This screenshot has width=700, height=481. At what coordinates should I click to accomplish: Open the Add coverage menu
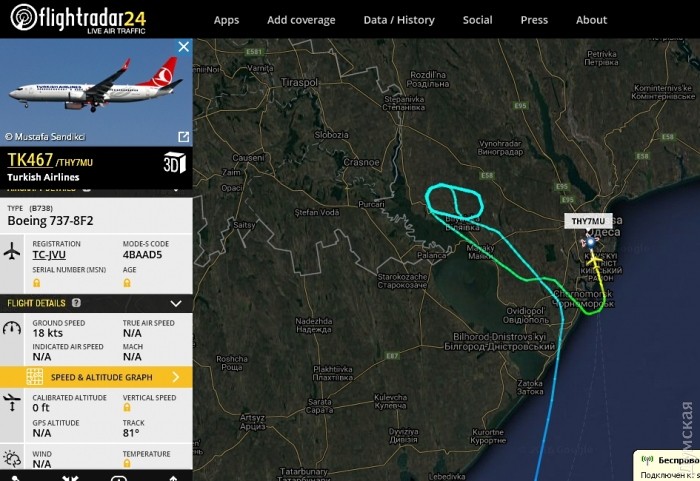pyautogui.click(x=301, y=20)
